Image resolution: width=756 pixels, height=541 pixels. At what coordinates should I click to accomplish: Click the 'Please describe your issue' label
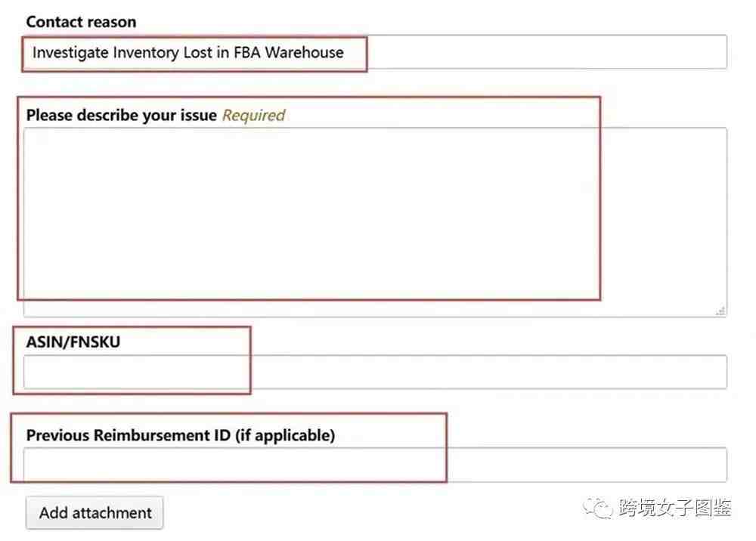click(x=122, y=116)
